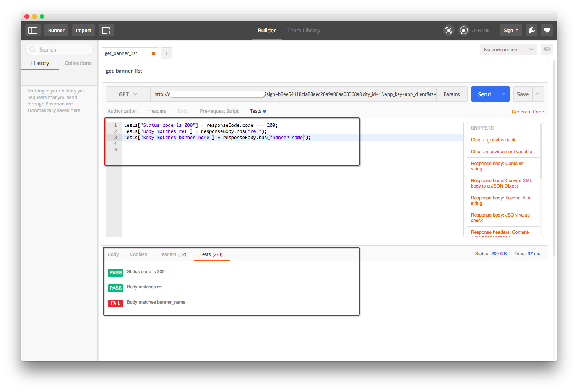Open the response Body tab
Screen dimensions: 578x392
point(113,254)
